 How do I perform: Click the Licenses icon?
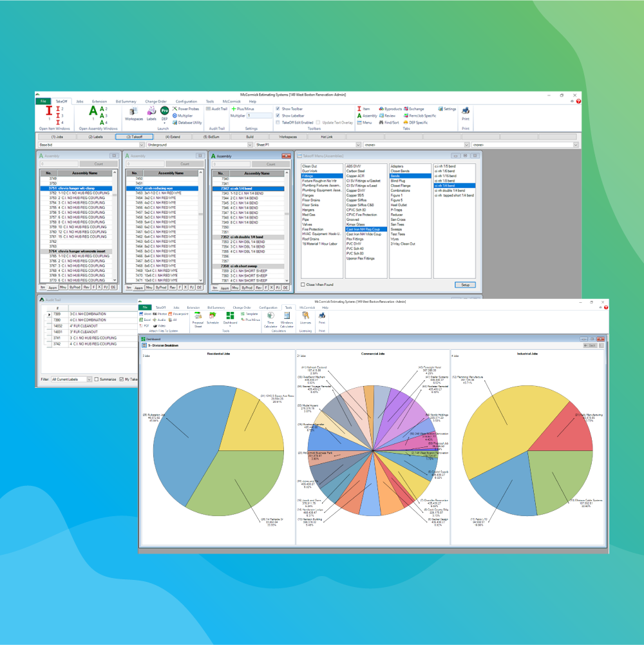305,317
